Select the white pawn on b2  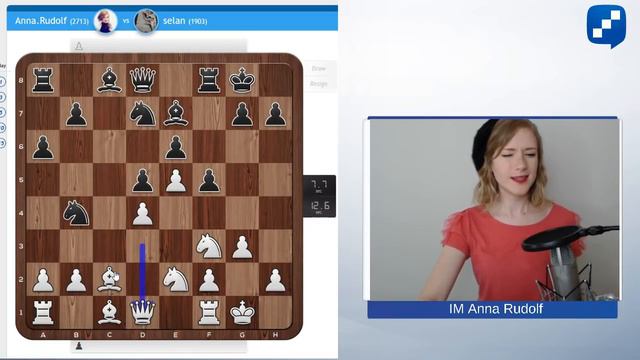pos(76,280)
